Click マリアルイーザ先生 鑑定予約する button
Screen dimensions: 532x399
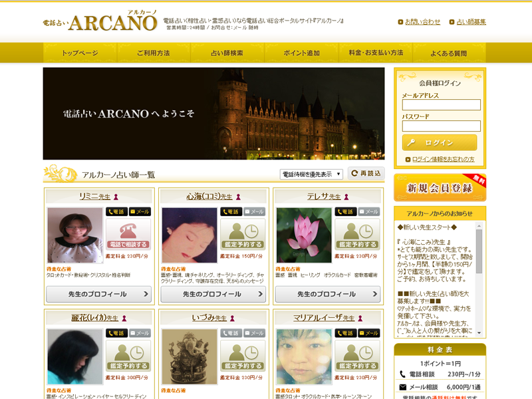357,356
